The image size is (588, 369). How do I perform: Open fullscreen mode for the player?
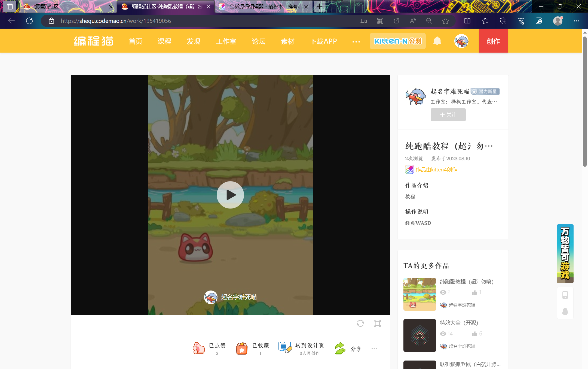[377, 323]
